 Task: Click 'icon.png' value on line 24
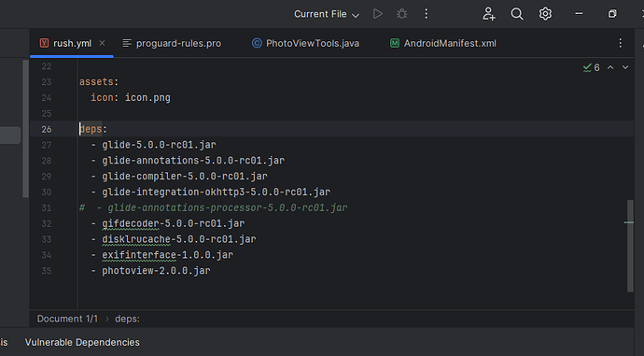tap(147, 97)
